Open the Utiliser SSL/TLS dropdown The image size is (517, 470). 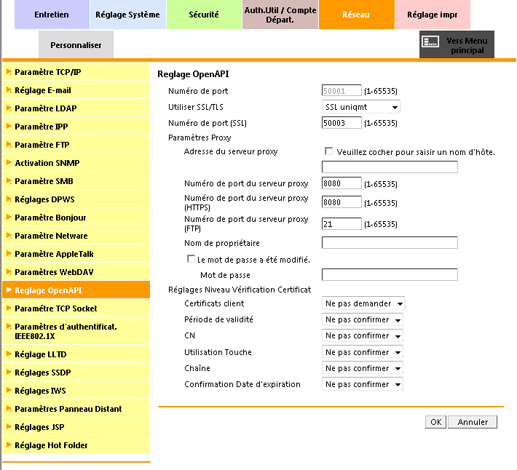click(x=361, y=107)
